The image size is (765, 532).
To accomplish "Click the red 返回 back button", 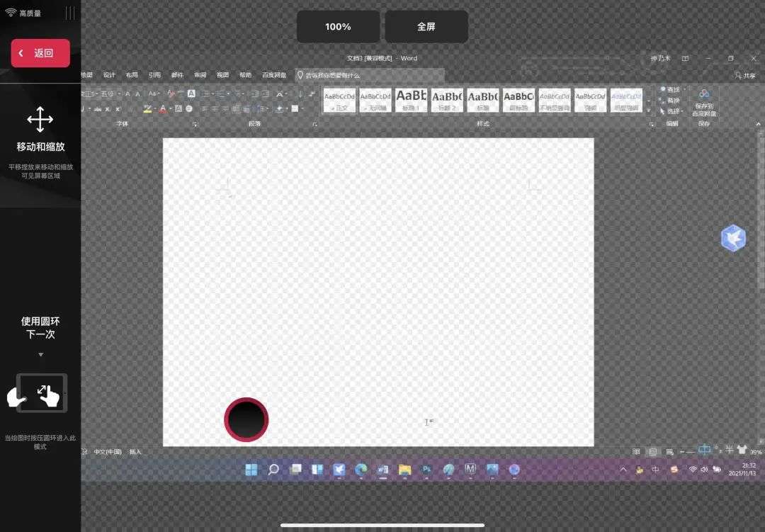I will pos(40,53).
